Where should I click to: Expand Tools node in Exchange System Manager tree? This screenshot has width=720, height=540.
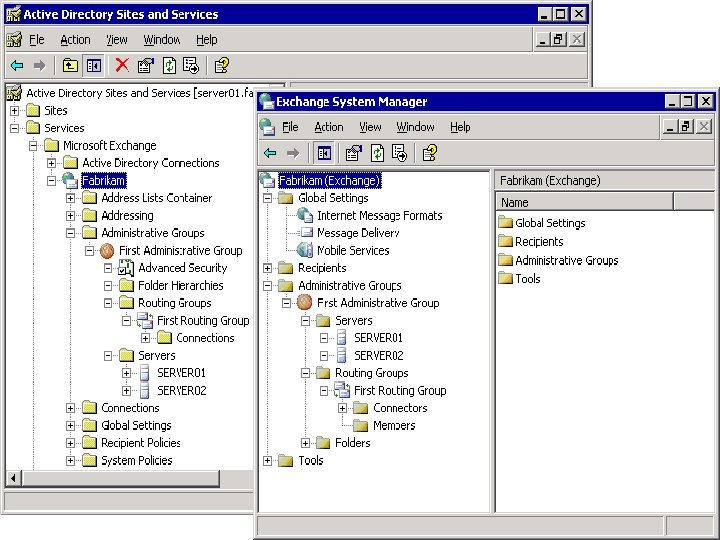[x=268, y=461]
